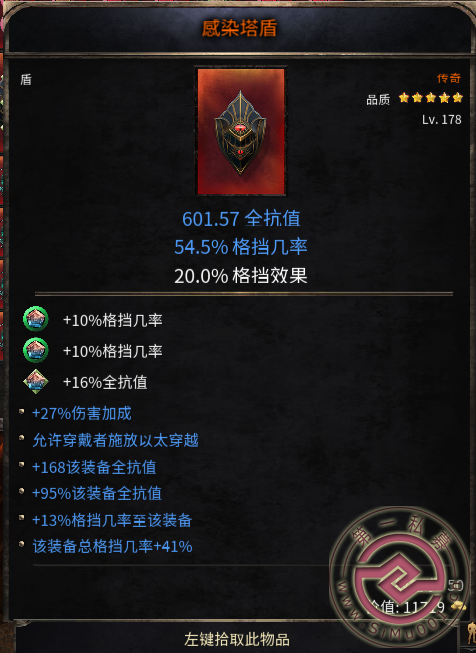The image size is (476, 653).
Task: Click the +95%该装备全抗值 affix
Action: [97, 493]
